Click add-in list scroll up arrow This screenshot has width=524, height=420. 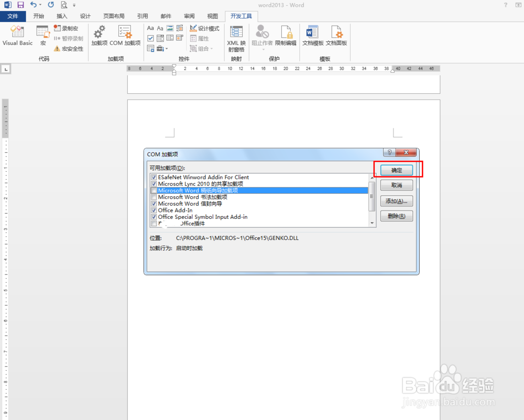click(372, 178)
